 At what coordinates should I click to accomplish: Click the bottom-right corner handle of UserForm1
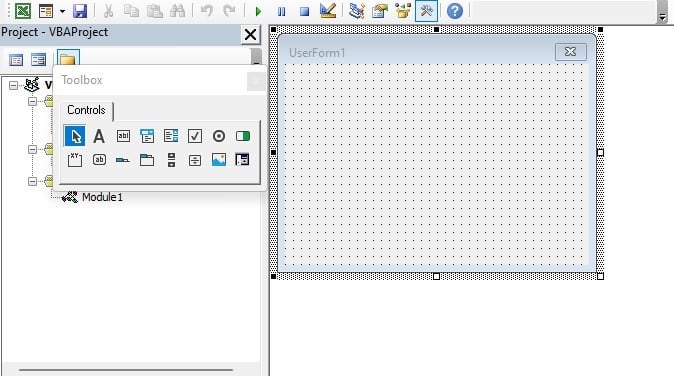coord(600,276)
